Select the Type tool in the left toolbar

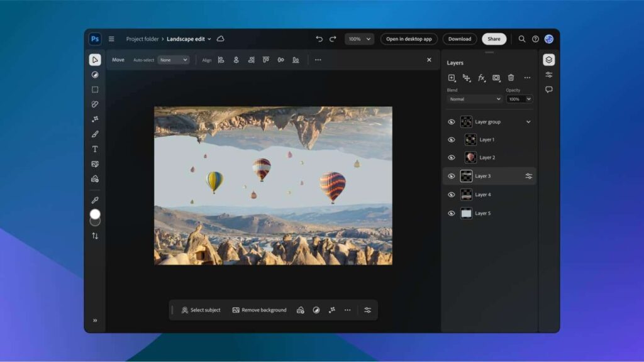[95, 150]
